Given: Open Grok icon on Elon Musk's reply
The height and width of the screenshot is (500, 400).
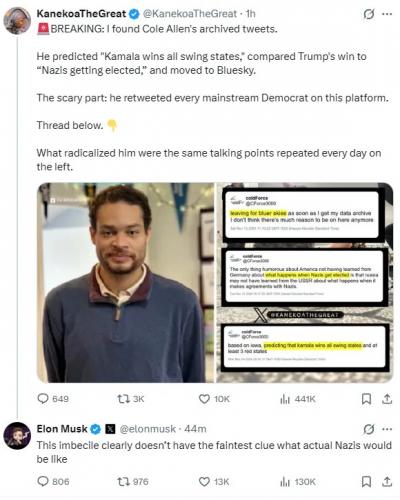Looking at the screenshot, I should 369,429.
